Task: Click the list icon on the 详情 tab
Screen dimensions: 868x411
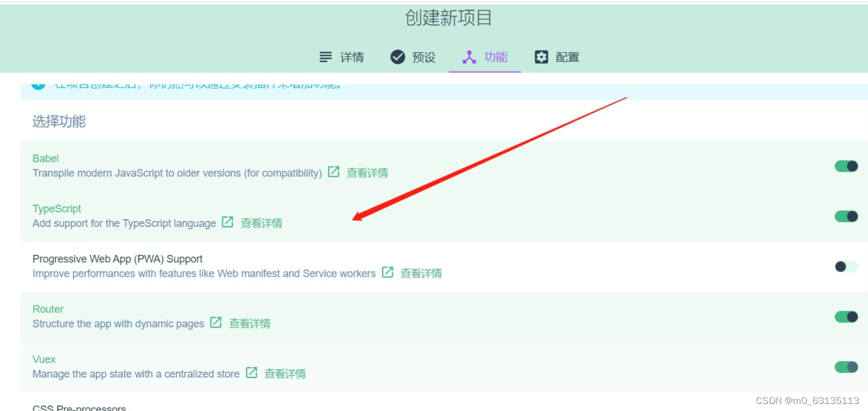Action: click(325, 57)
